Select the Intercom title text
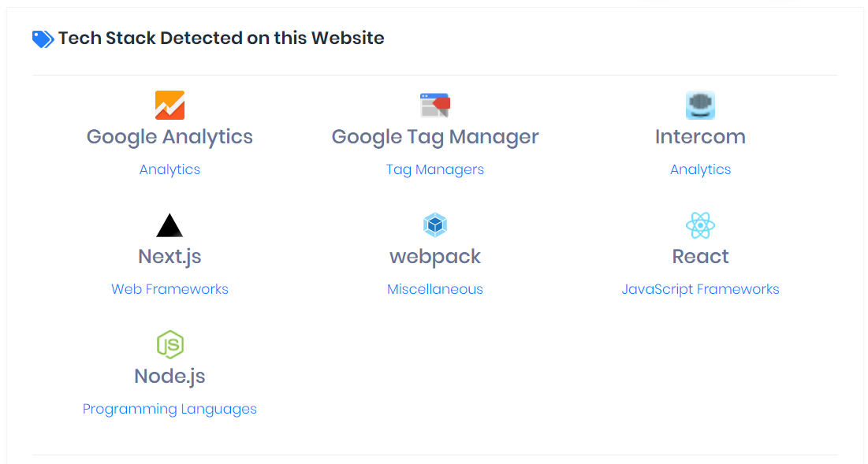This screenshot has width=868, height=464. 700,136
